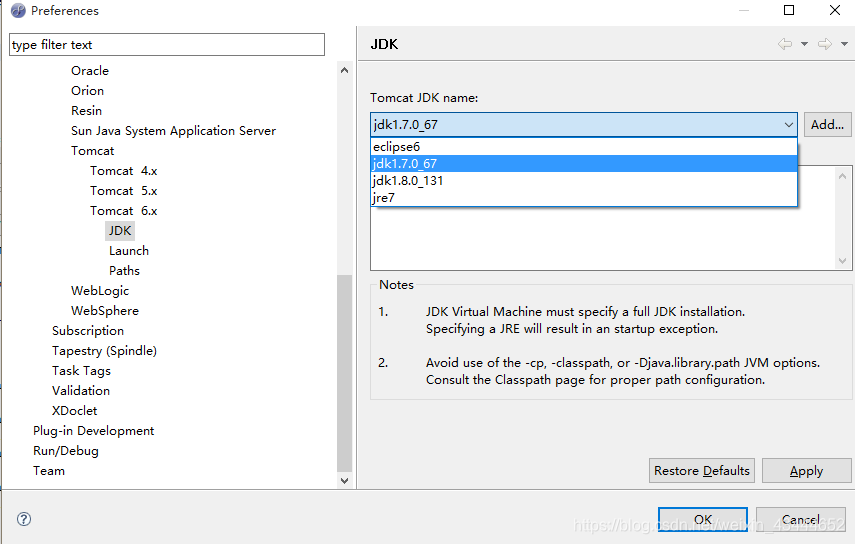
Task: Click the tree vertical scrollbar thumb
Action: coord(344,373)
